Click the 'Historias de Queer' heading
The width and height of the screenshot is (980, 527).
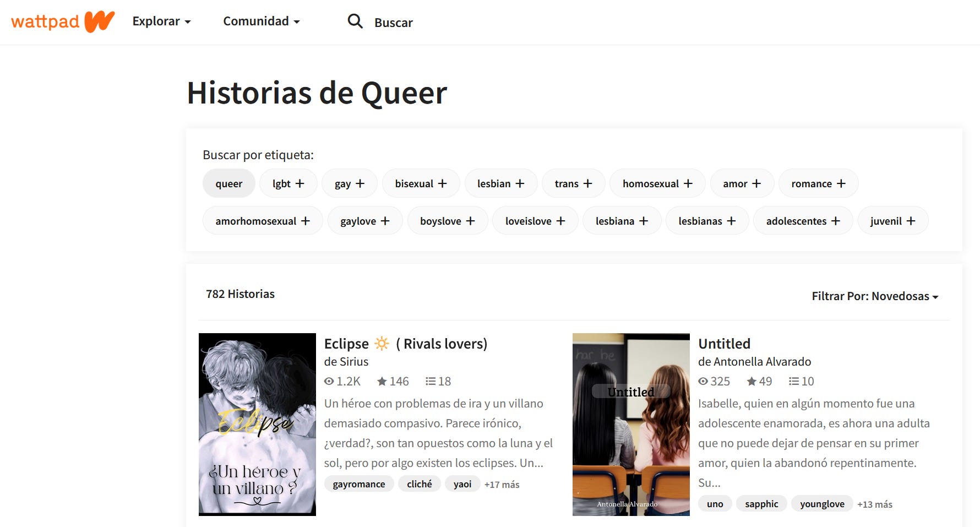click(317, 93)
